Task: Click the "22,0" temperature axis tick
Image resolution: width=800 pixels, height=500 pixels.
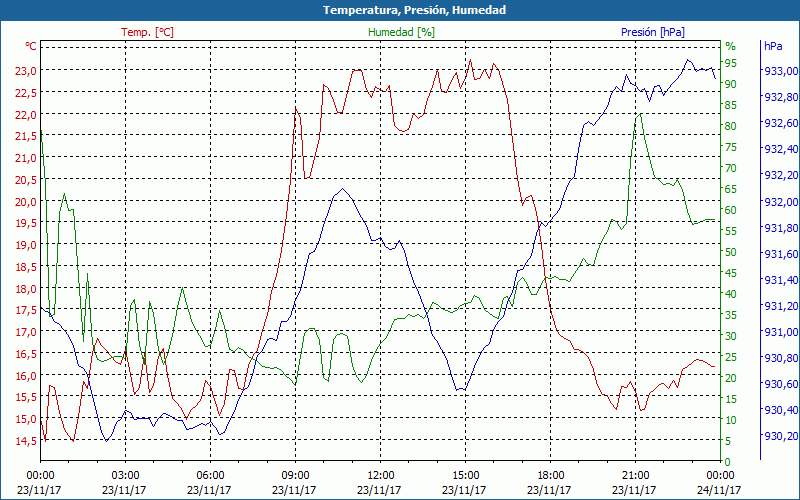Action: coord(24,115)
